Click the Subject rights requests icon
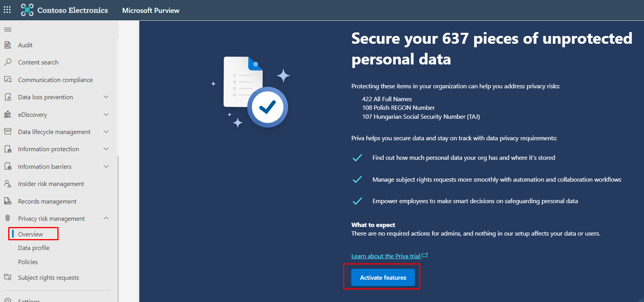Image resolution: width=644 pixels, height=302 pixels. [8, 277]
